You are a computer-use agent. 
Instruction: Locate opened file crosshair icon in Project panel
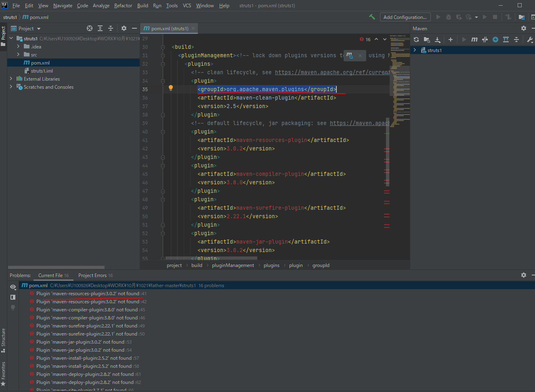pyautogui.click(x=90, y=28)
